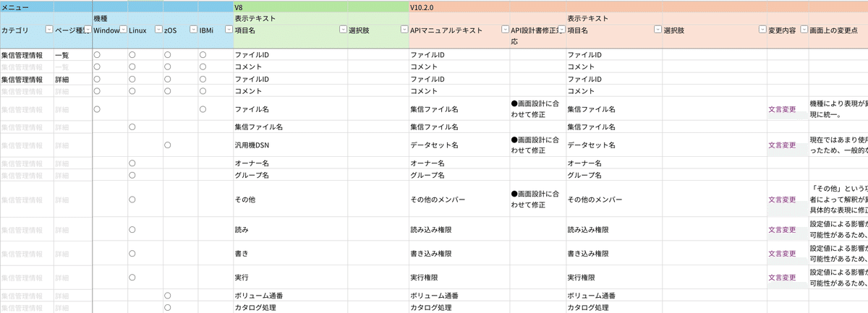Open the APIマニュアルテキスト filter dropdown
This screenshot has height=313, width=868.
[504, 30]
